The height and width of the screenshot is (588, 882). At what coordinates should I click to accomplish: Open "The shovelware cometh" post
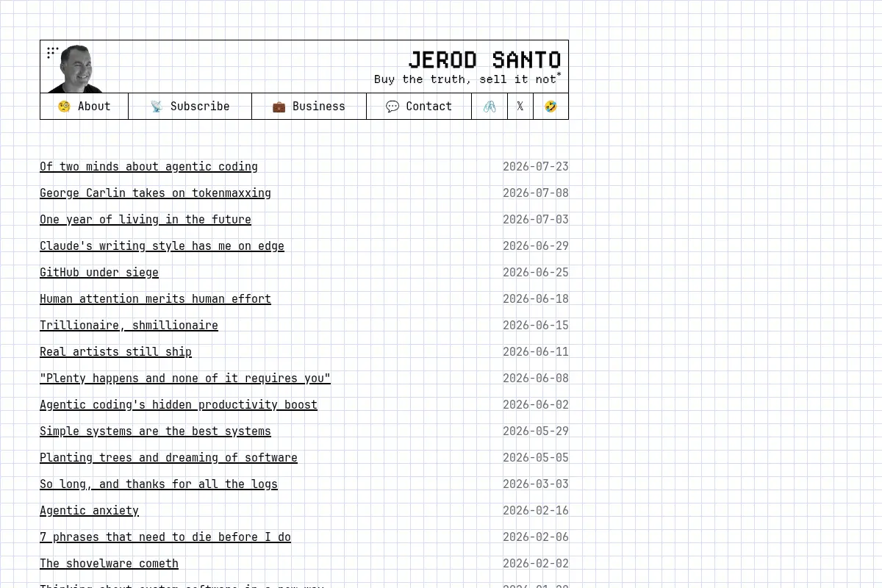tap(109, 564)
